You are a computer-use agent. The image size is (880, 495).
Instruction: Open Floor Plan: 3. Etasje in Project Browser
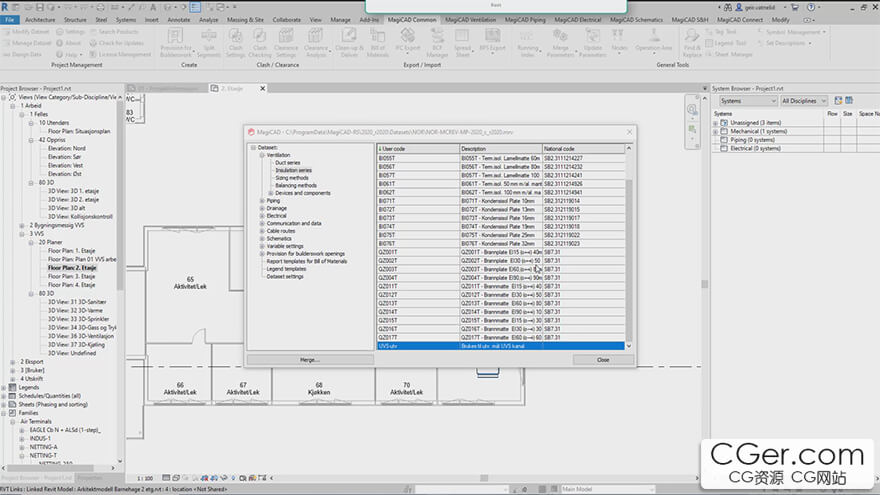71,276
